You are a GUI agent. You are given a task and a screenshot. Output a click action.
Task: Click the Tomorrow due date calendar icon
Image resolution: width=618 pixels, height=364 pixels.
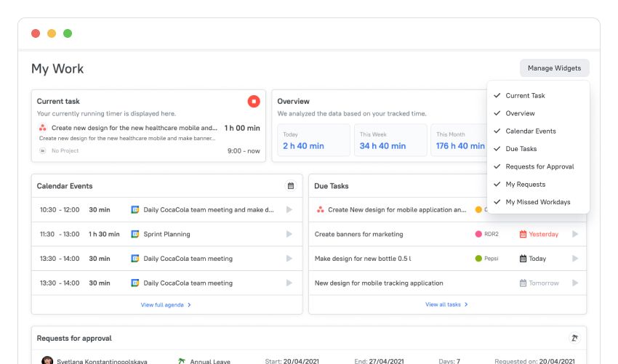(523, 283)
